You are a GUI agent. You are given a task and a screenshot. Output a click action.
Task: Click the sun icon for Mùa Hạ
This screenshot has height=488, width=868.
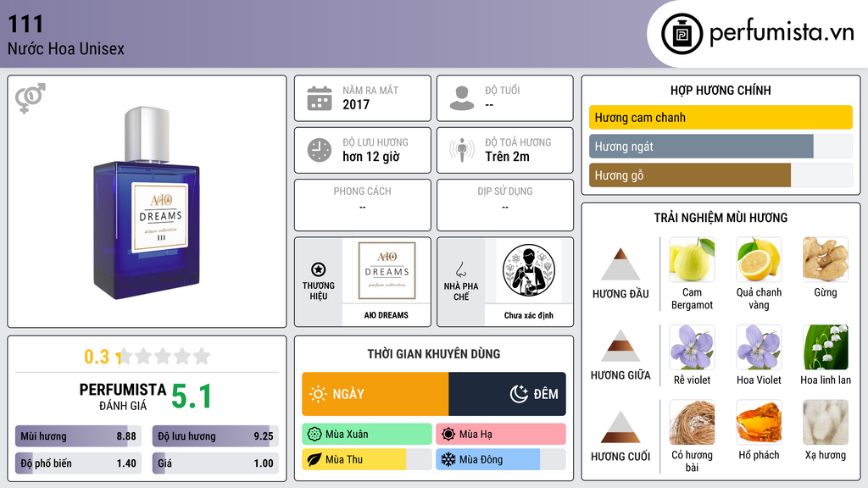click(x=448, y=434)
